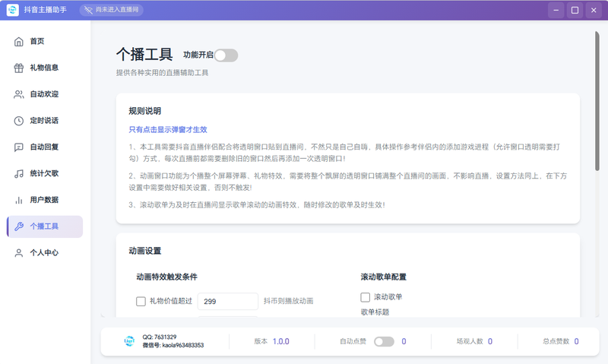
Task: Click the home icon beside 首页
Action: tap(19, 42)
